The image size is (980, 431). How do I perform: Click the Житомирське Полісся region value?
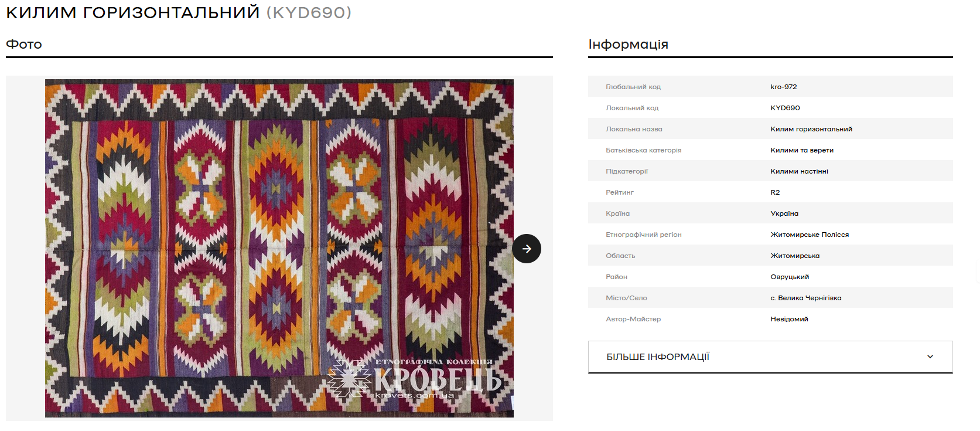pyautogui.click(x=810, y=235)
